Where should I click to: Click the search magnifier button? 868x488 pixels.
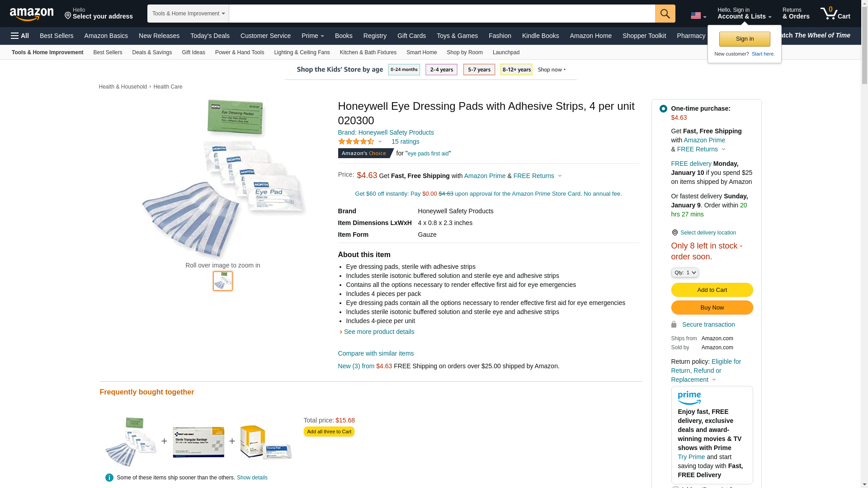pyautogui.click(x=665, y=14)
